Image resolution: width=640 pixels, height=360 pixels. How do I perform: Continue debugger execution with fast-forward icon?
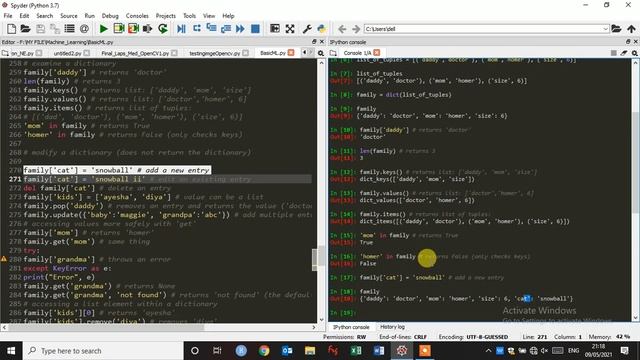[x=240, y=29]
